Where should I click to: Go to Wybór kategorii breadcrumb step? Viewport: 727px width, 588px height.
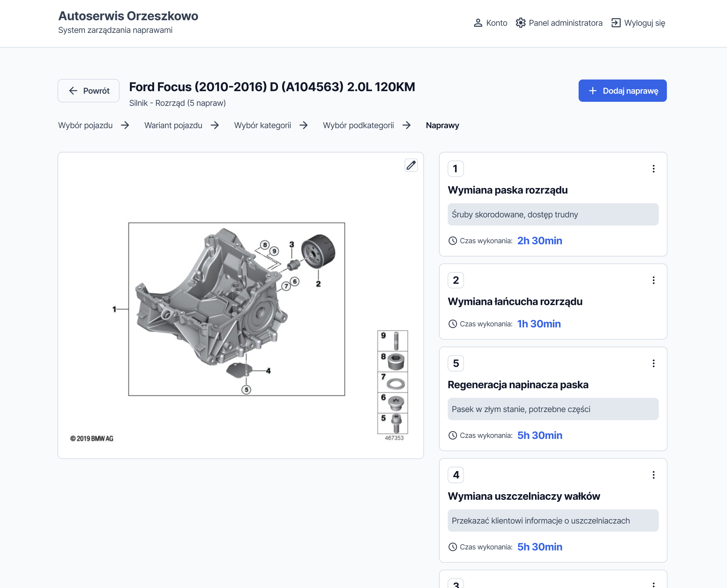[263, 125]
